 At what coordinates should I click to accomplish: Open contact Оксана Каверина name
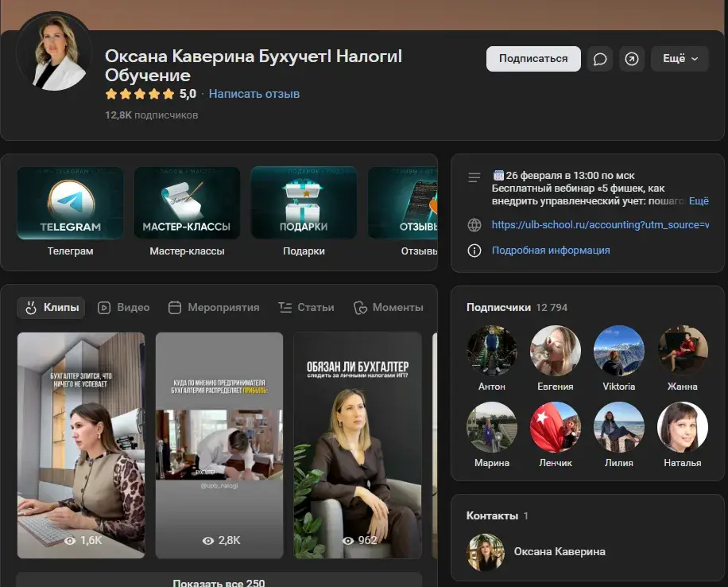[x=560, y=552]
